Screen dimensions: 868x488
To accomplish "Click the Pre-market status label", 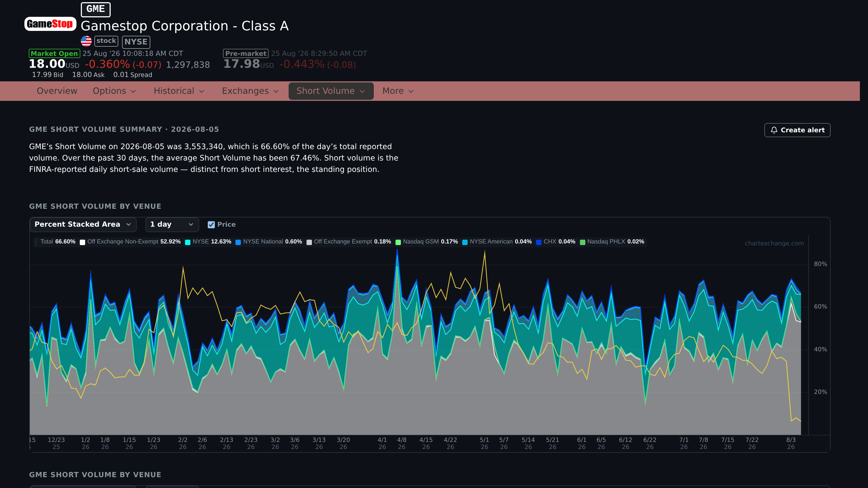I will pos(246,54).
